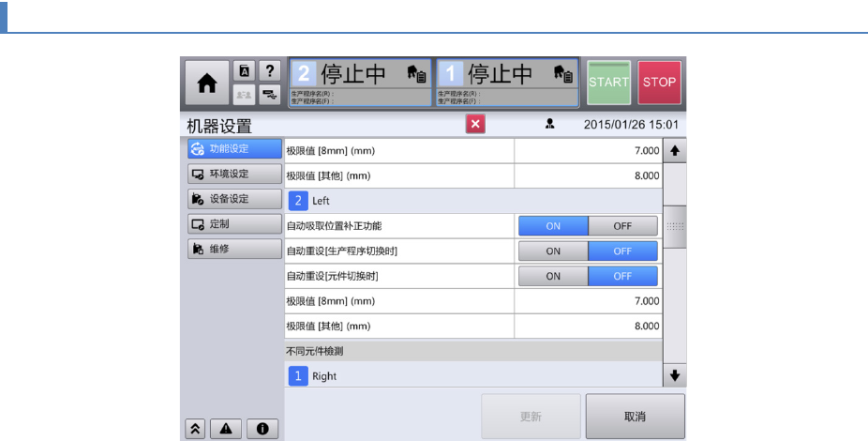Click lane 2 status panel icon
This screenshot has width=868, height=441.
point(416,74)
